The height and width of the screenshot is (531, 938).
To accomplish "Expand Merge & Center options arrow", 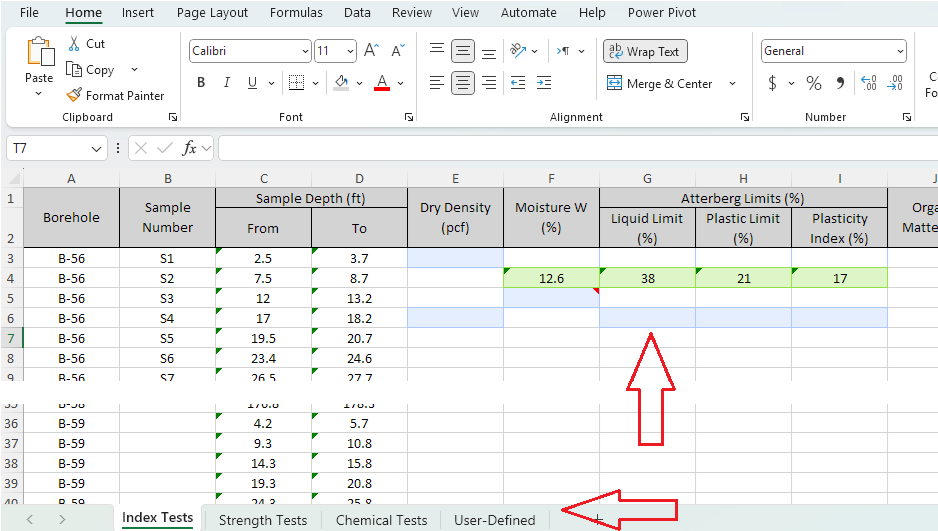I will (732, 83).
